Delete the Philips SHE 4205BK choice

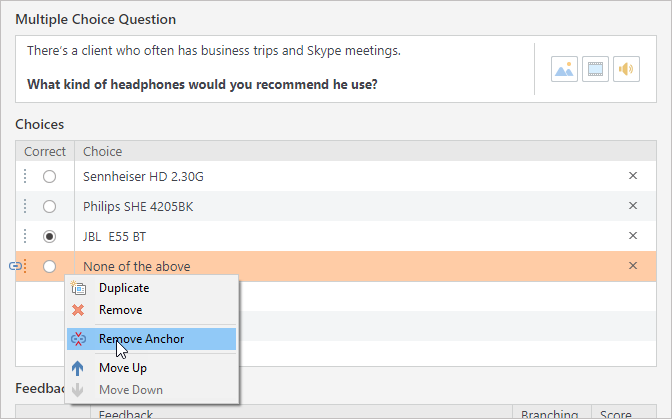click(x=632, y=206)
